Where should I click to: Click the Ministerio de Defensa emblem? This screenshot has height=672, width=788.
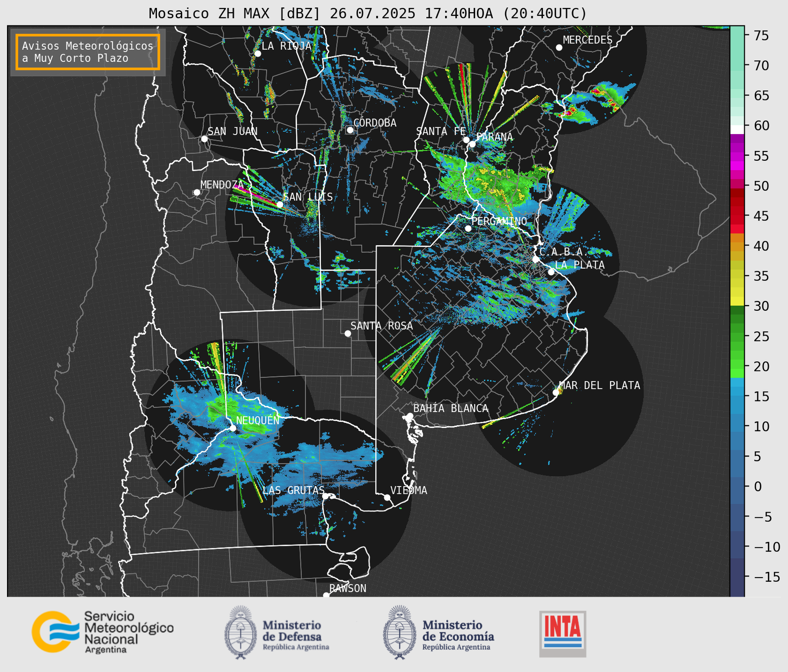(241, 632)
